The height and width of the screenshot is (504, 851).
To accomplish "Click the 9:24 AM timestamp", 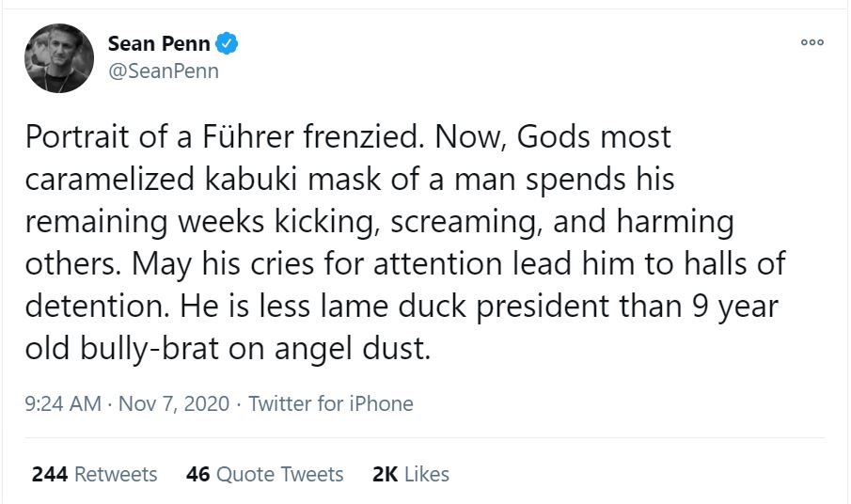I will pos(63,403).
